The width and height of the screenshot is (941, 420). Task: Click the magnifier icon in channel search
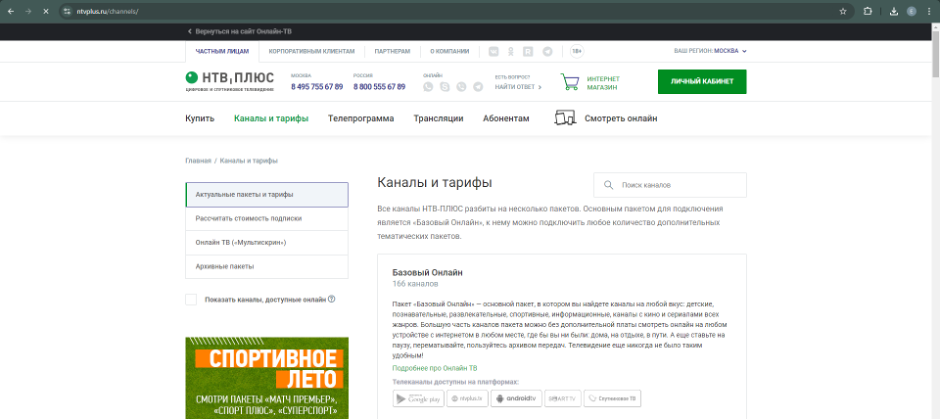609,185
